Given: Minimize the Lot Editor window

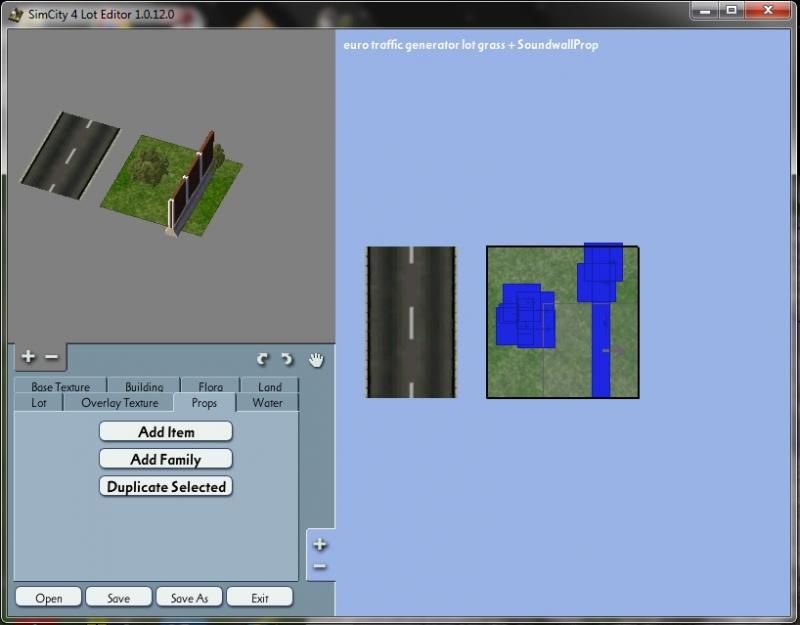Looking at the screenshot, I should (705, 10).
